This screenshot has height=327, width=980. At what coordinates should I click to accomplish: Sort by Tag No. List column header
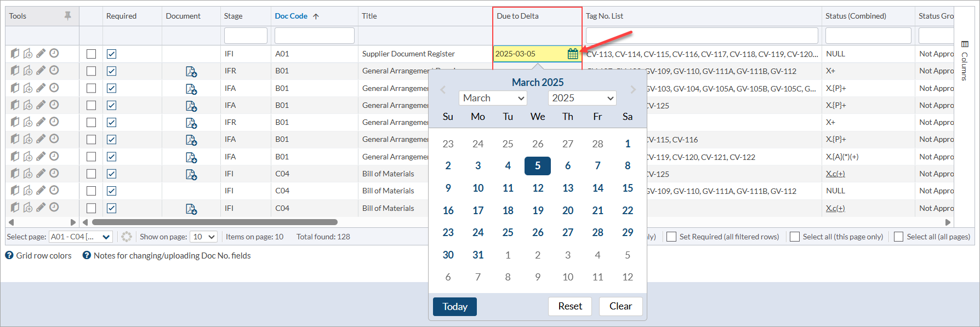(x=605, y=16)
